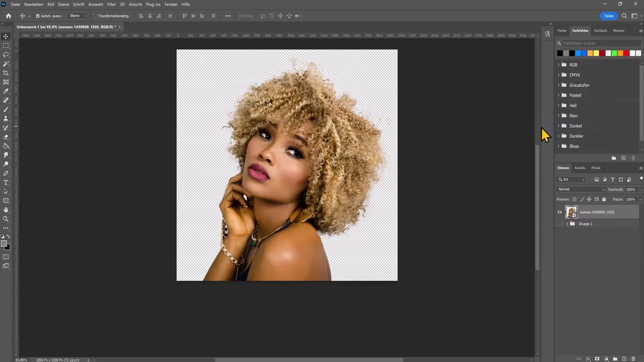Select the Lasso tool
The height and width of the screenshot is (362, 644).
6,55
